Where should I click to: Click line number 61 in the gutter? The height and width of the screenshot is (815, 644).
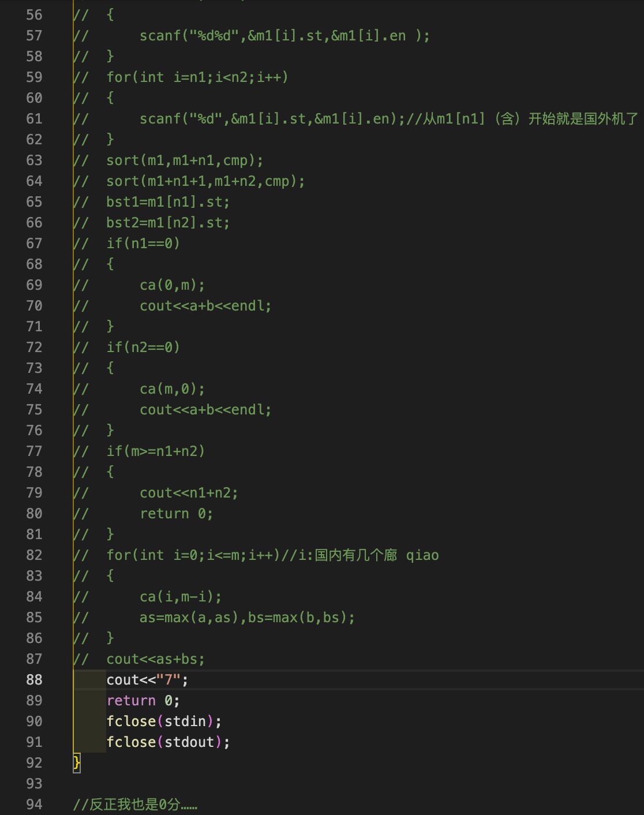[34, 119]
